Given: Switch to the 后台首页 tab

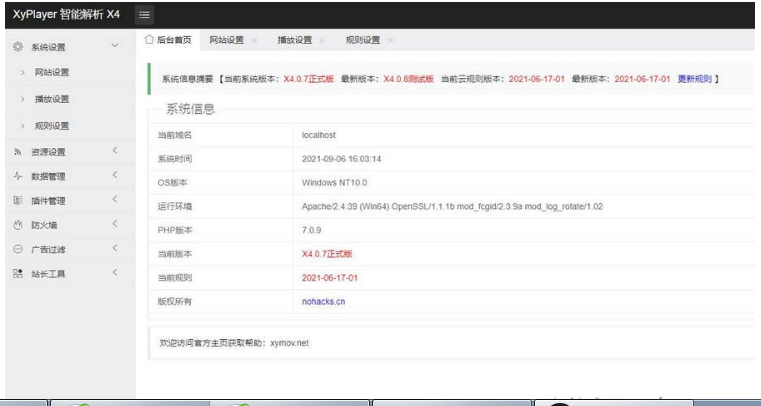Looking at the screenshot, I should (167, 40).
